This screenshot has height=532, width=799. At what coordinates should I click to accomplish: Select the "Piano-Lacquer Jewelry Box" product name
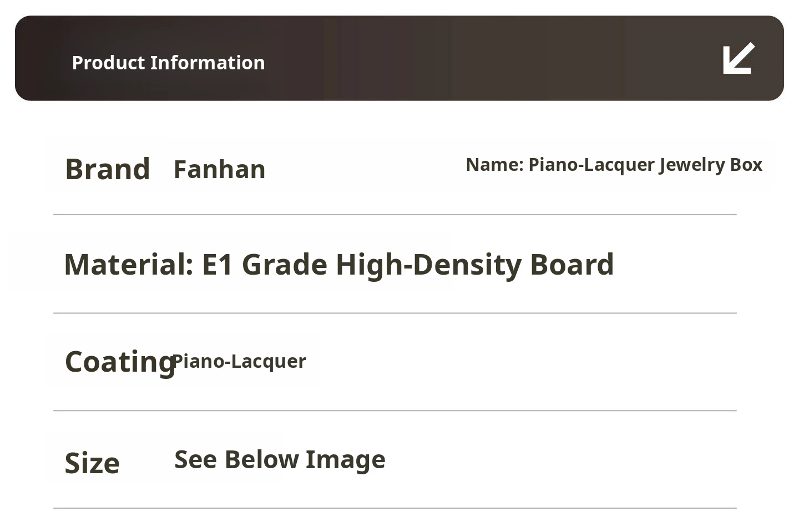pyautogui.click(x=645, y=165)
